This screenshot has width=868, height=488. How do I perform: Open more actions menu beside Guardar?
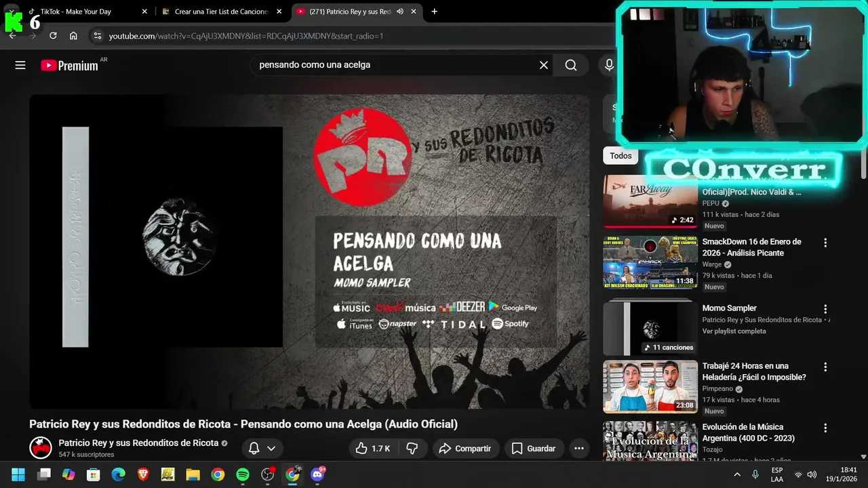point(578,448)
